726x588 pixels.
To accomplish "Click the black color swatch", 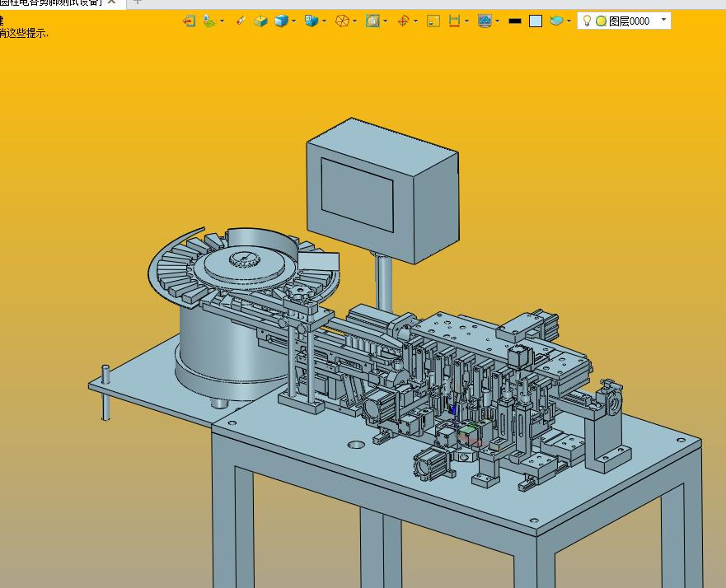I will (515, 21).
